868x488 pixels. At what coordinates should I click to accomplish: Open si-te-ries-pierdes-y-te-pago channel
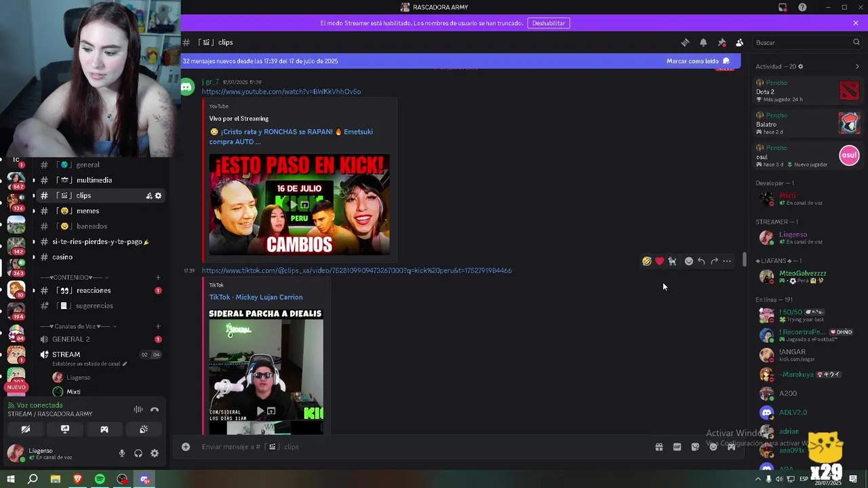[x=100, y=242]
